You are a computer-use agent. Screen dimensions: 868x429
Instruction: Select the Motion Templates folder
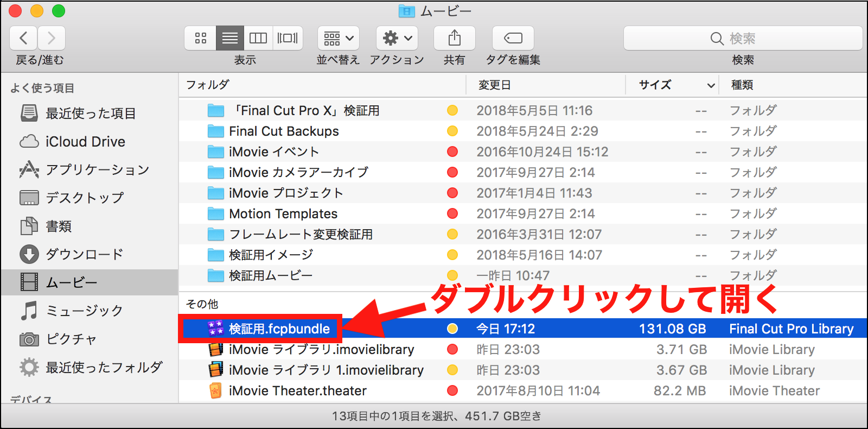coord(522,213)
